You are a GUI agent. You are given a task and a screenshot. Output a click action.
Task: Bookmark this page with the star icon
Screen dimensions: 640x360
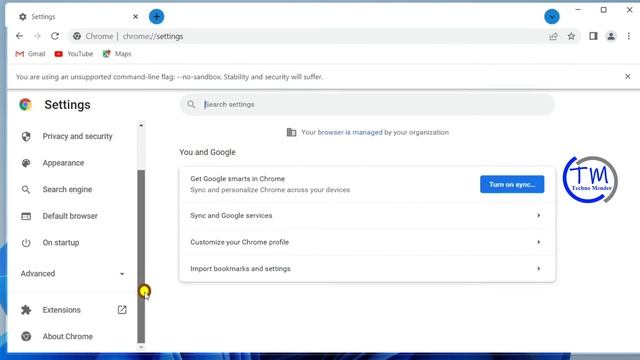571,36
